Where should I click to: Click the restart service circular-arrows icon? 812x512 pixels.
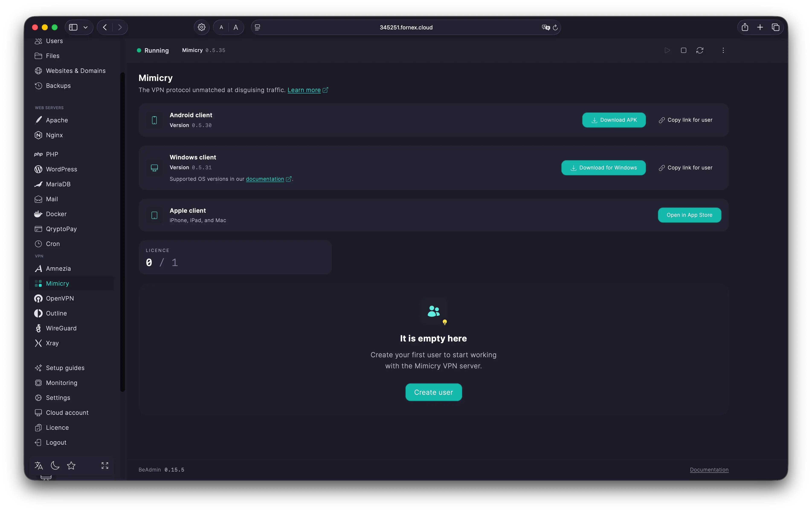[x=700, y=51]
